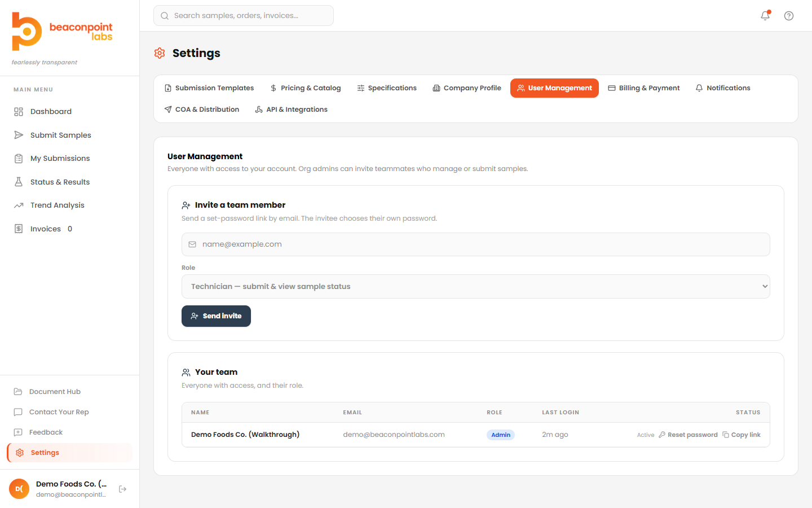Open Invoices menu item
Image resolution: width=812 pixels, height=508 pixels.
click(x=70, y=229)
